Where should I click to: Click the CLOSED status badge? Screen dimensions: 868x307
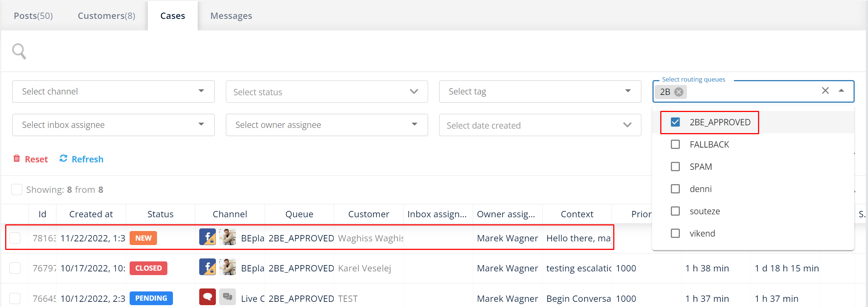148,268
